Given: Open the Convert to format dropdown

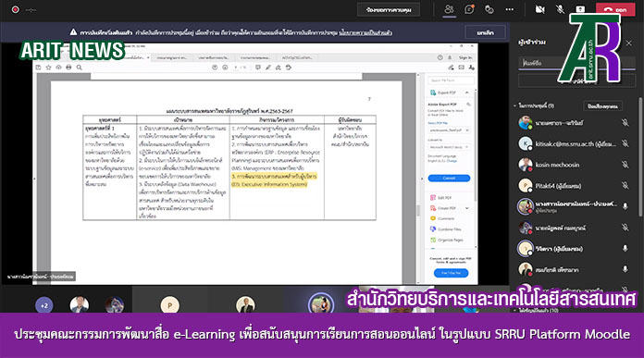Looking at the screenshot, I should (449, 147).
